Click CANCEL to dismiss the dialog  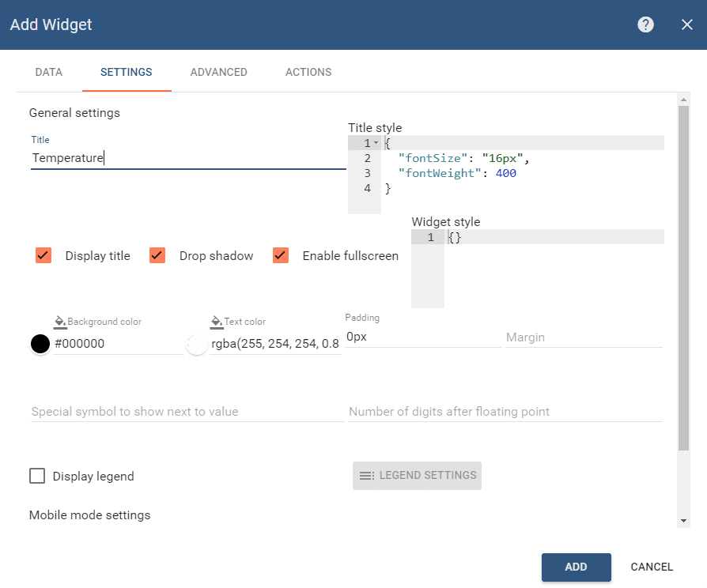click(651, 567)
